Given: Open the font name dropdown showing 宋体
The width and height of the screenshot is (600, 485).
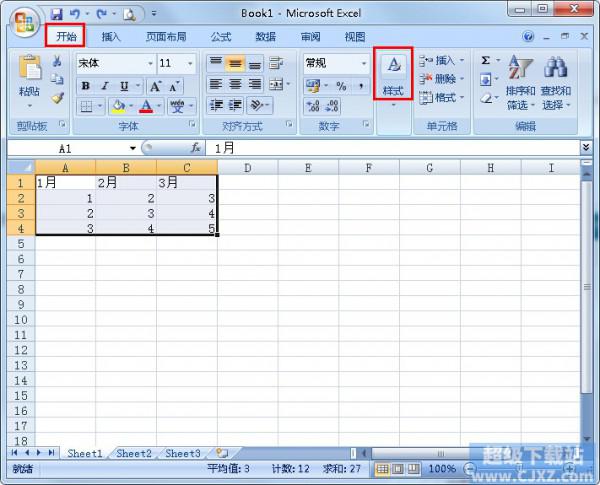Looking at the screenshot, I should click(x=150, y=63).
